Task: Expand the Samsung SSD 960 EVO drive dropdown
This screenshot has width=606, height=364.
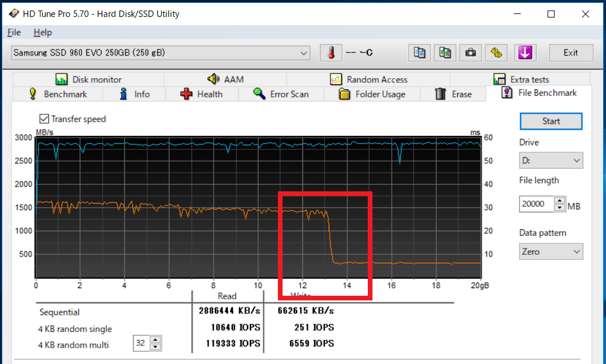Action: coord(161,53)
